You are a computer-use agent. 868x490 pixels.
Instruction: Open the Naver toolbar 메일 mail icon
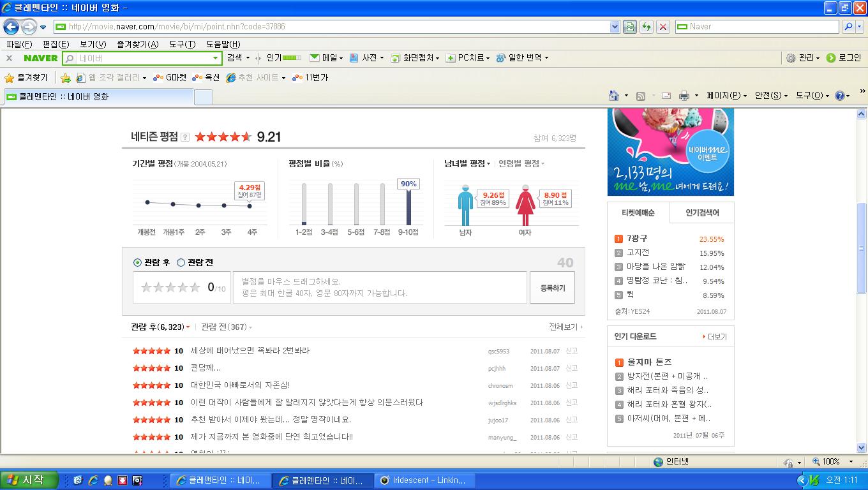click(x=315, y=57)
